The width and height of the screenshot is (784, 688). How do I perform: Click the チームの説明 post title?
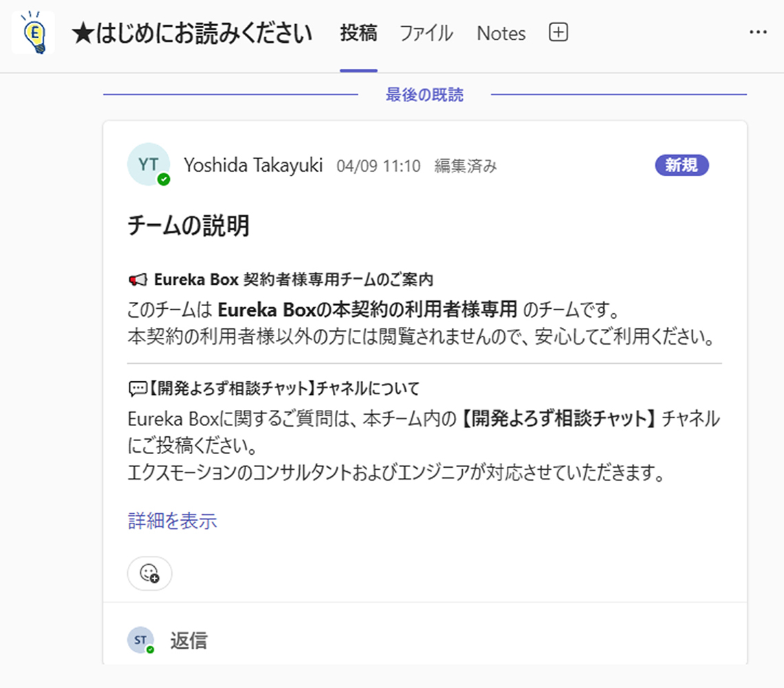pyautogui.click(x=188, y=225)
